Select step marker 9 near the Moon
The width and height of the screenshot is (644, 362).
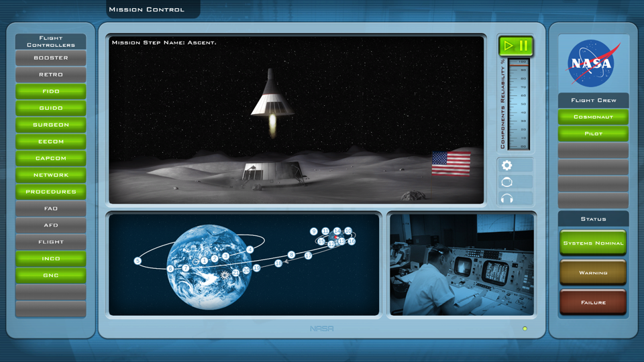[313, 231]
